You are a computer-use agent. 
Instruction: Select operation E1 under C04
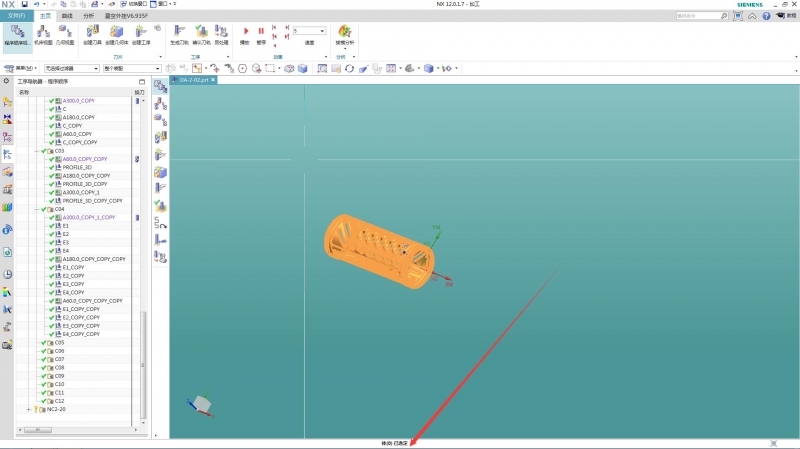coord(65,226)
